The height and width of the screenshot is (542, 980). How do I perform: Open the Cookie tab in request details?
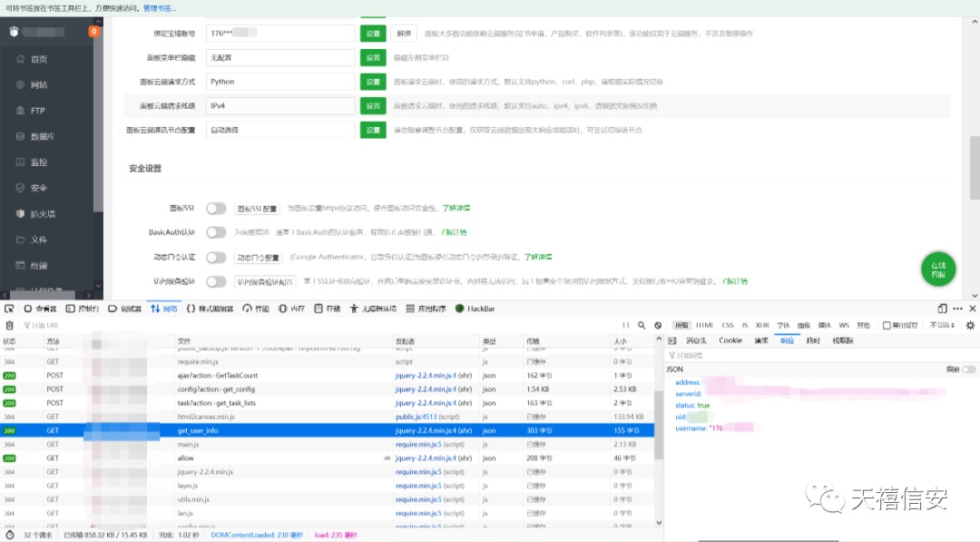coord(730,340)
